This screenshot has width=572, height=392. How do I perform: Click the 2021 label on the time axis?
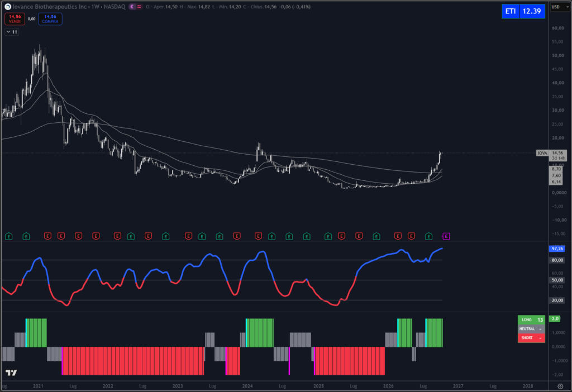(x=38, y=386)
